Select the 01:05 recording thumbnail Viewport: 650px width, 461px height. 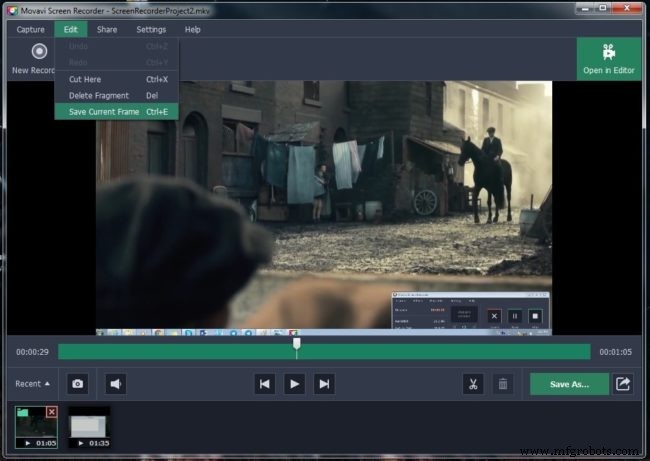pyautogui.click(x=36, y=427)
